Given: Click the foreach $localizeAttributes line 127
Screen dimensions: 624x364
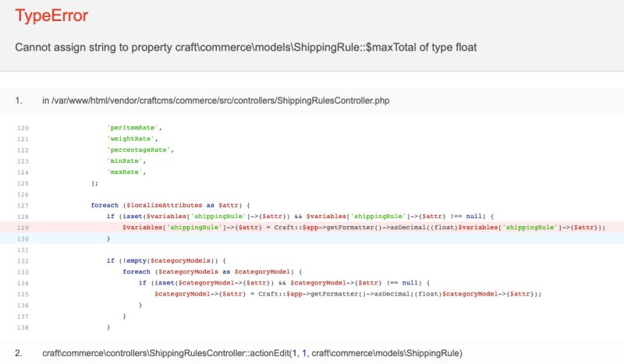Looking at the screenshot, I should coord(170,205).
